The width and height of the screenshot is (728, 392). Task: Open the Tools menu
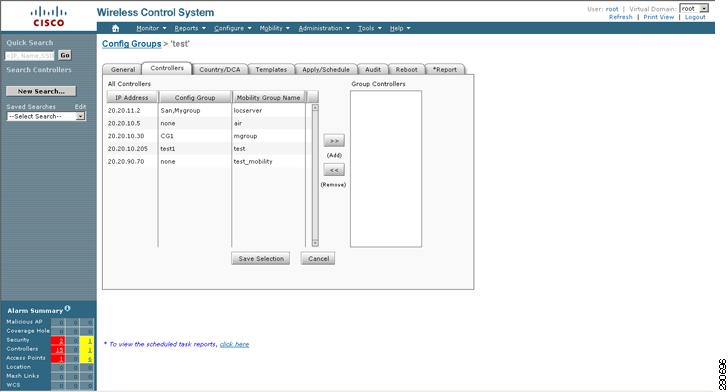click(x=370, y=28)
